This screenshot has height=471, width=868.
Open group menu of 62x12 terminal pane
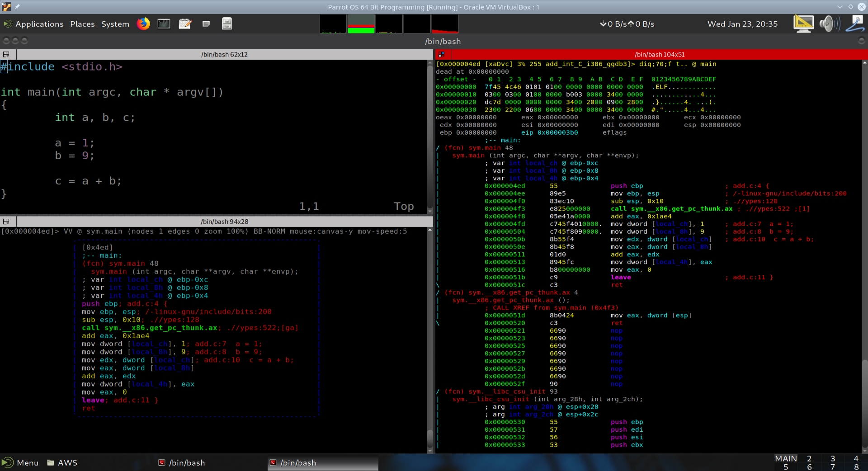(x=6, y=54)
